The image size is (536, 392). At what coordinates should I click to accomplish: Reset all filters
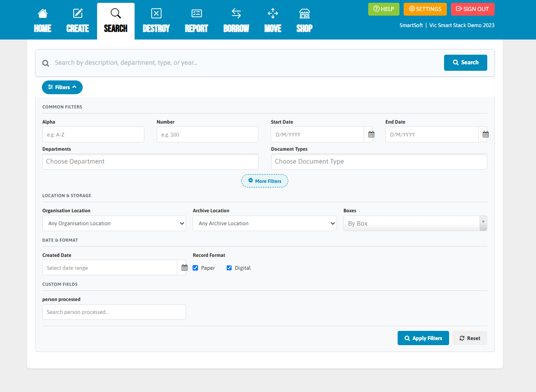pos(470,338)
